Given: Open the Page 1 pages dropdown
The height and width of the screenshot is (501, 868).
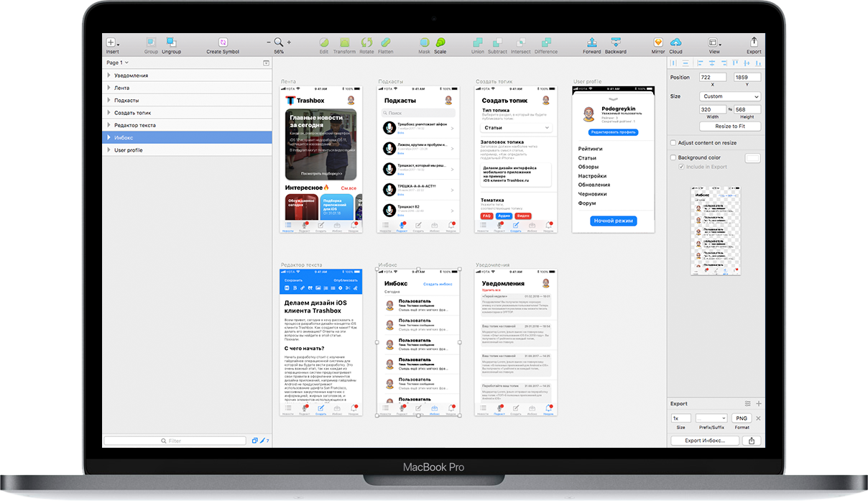Looking at the screenshot, I should (119, 63).
